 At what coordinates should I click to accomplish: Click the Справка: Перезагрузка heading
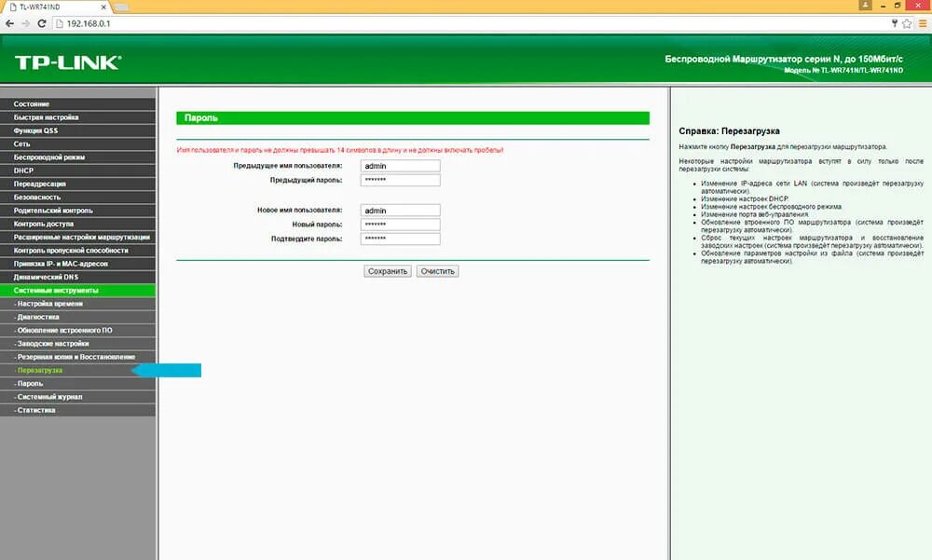[x=730, y=130]
